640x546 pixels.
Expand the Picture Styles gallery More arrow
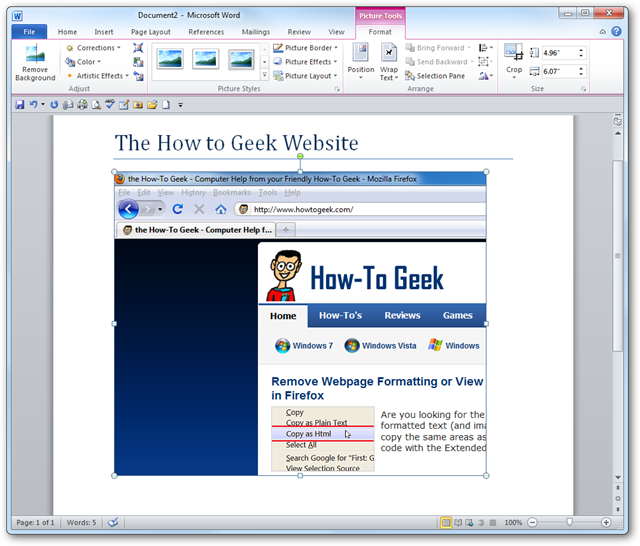tap(264, 75)
